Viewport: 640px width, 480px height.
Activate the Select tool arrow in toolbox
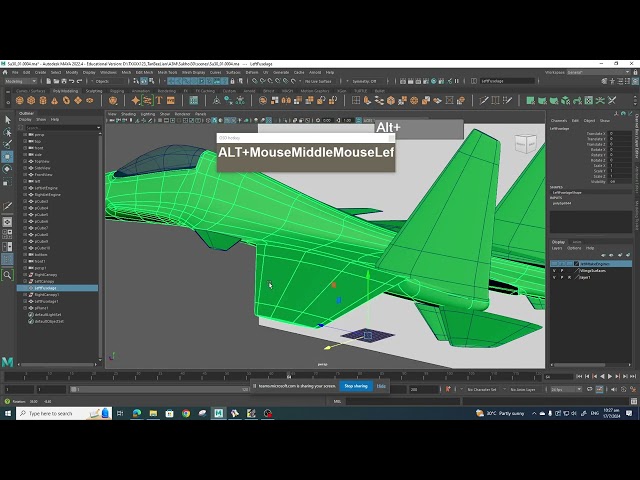[7, 120]
